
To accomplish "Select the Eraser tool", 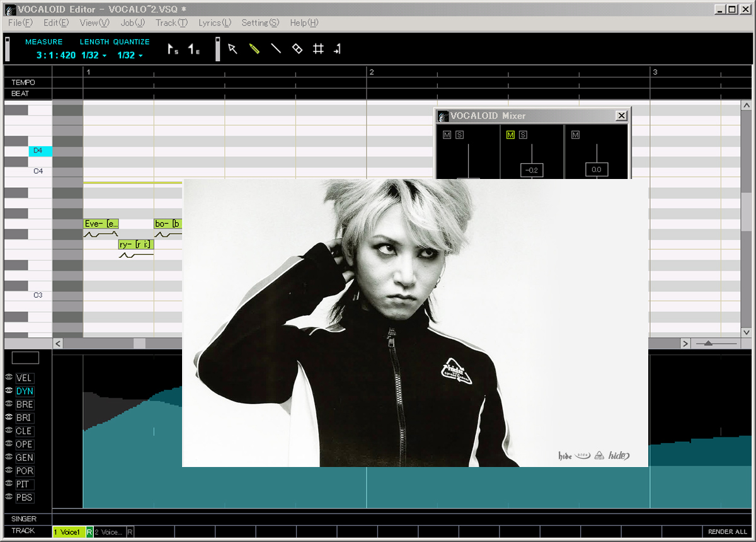I will coord(297,49).
